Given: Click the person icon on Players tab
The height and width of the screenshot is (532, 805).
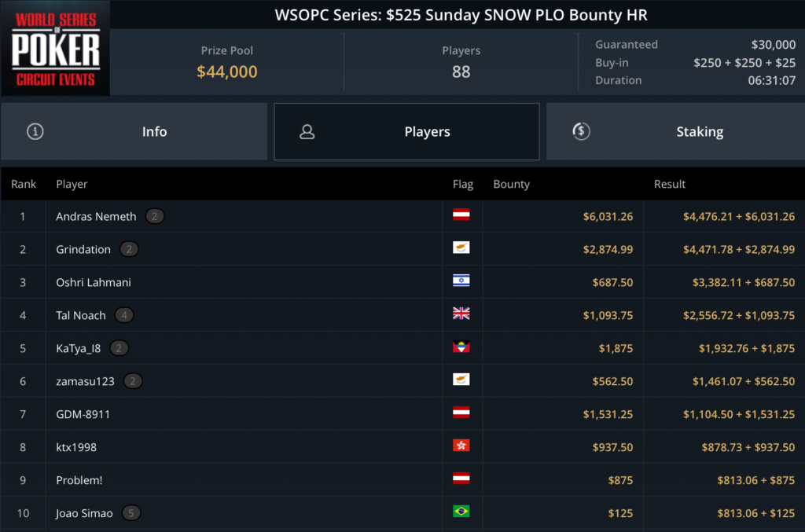Looking at the screenshot, I should [307, 132].
